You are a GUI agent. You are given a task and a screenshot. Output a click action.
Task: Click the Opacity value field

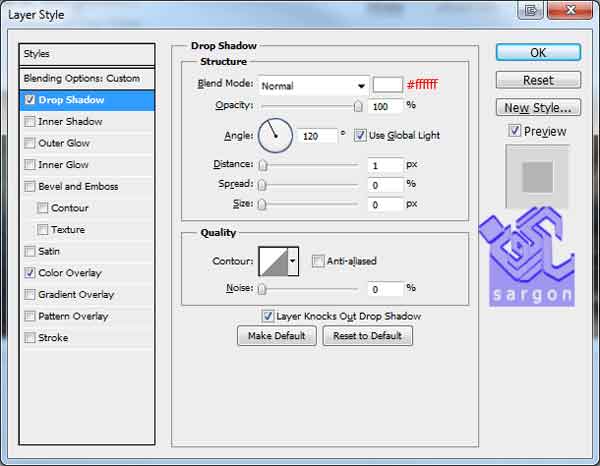385,106
